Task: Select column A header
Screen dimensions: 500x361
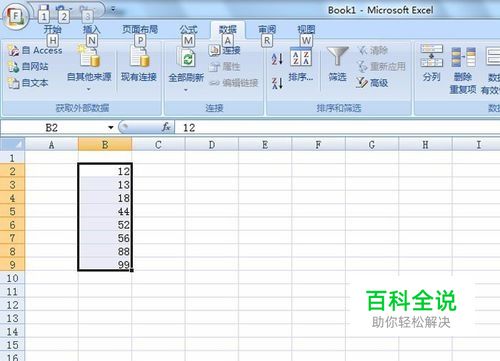Action: [51, 145]
